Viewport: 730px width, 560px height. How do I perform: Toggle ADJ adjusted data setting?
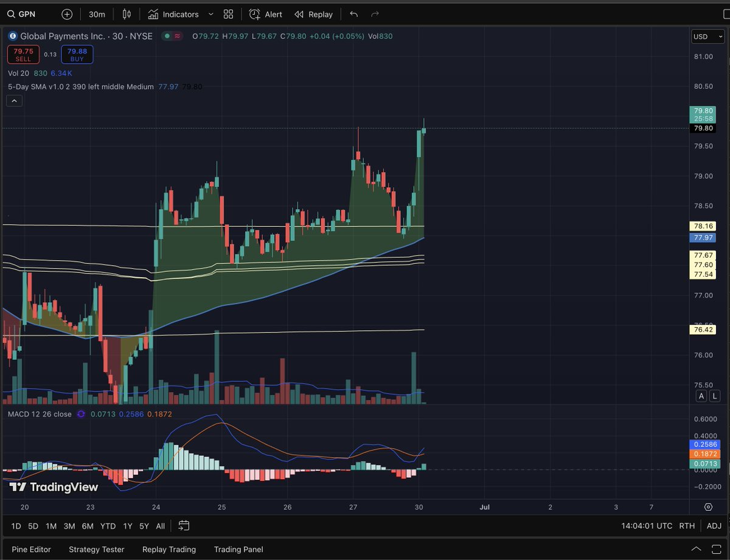pos(714,526)
